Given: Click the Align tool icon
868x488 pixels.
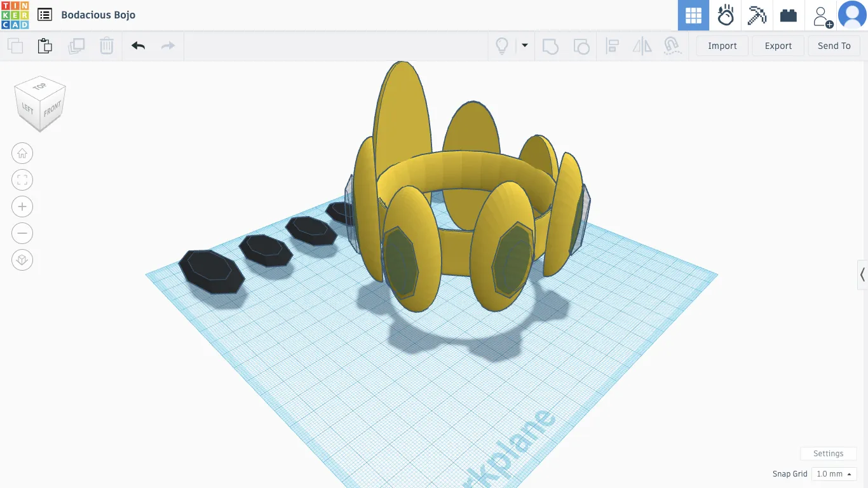Looking at the screenshot, I should 613,46.
